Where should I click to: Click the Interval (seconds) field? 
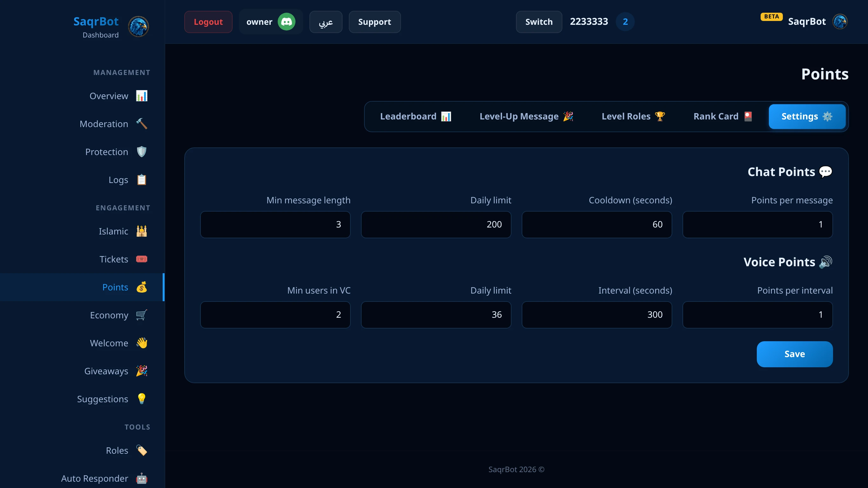[x=597, y=315]
